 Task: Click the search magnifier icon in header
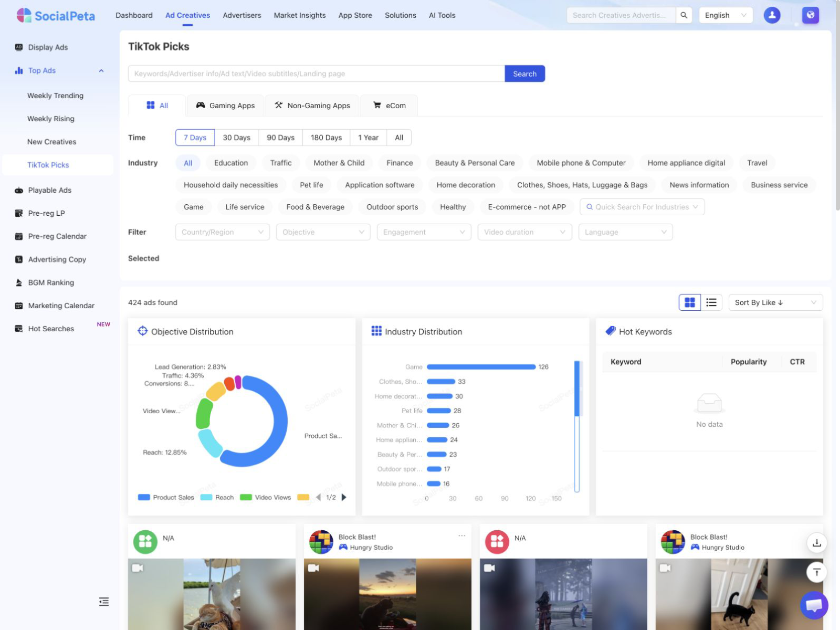point(684,15)
